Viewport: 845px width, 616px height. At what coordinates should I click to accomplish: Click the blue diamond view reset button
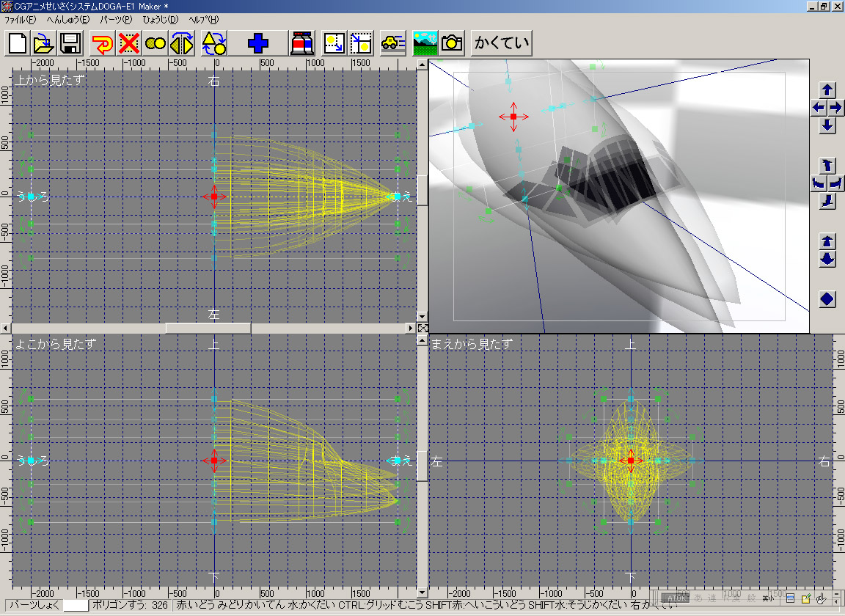click(827, 299)
